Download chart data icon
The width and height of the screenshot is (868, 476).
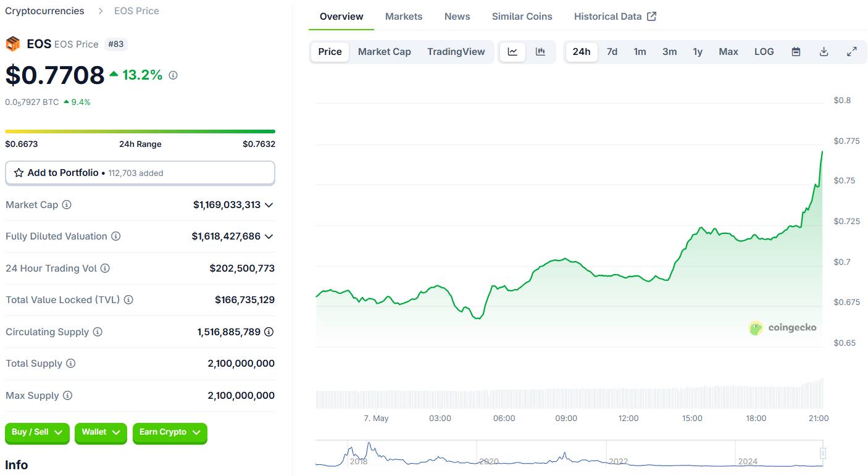click(x=824, y=52)
